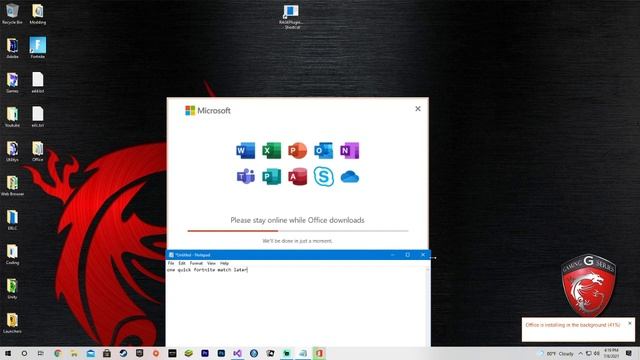Open Steam from the taskbar
This screenshot has height=360, width=640.
[123, 353]
